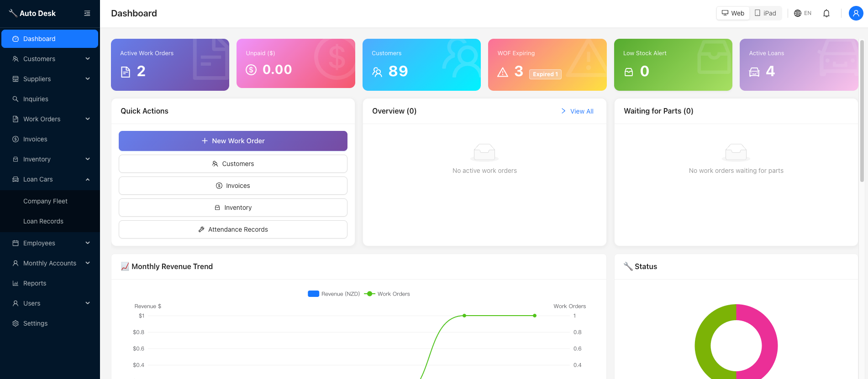The image size is (868, 379).
Task: Open the EN language dropdown
Action: (803, 13)
